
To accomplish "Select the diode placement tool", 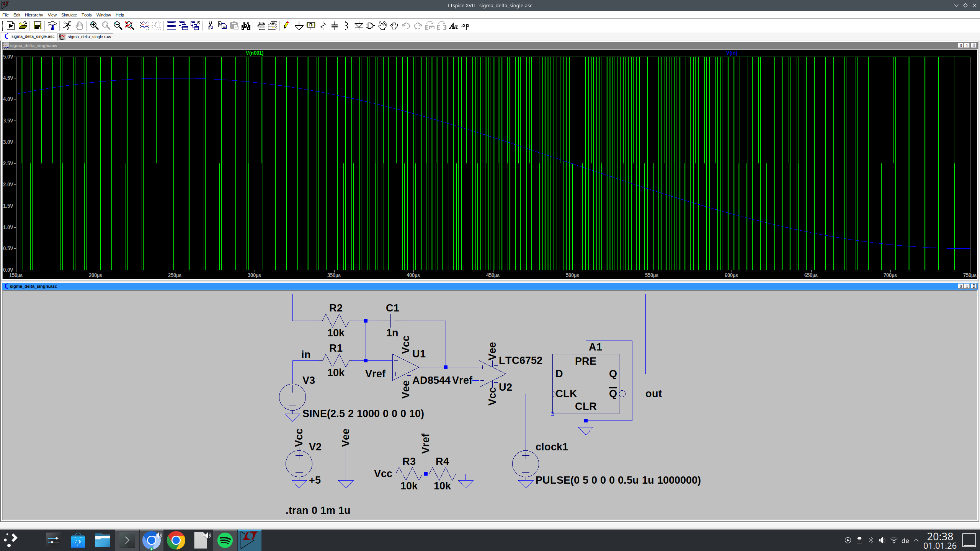I will 358,26.
